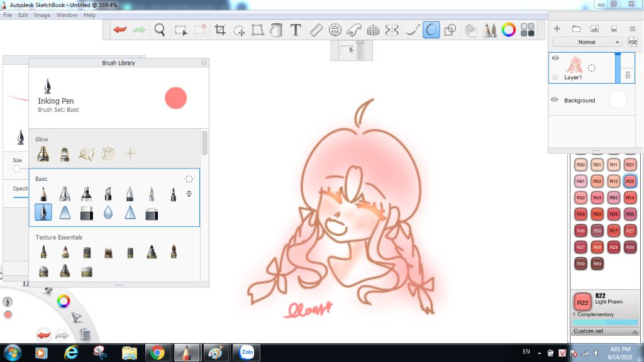Viewport: 644px width, 362px height.
Task: Open the Draw Style shapes tool
Action: 450,30
